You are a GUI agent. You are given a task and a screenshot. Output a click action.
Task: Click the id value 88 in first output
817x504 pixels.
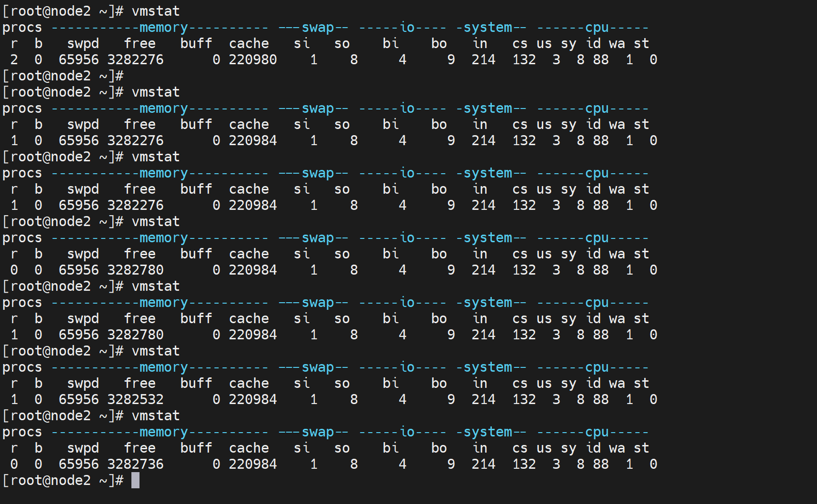(601, 59)
